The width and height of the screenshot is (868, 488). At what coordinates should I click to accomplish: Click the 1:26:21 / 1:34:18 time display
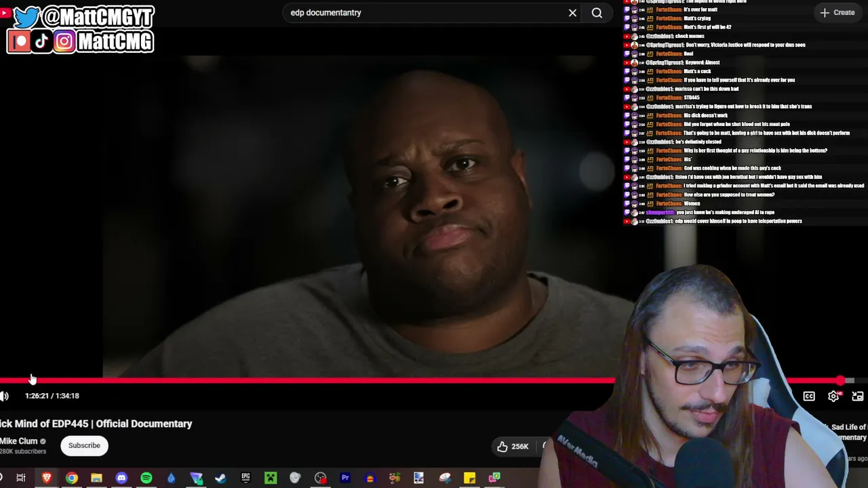[52, 396]
